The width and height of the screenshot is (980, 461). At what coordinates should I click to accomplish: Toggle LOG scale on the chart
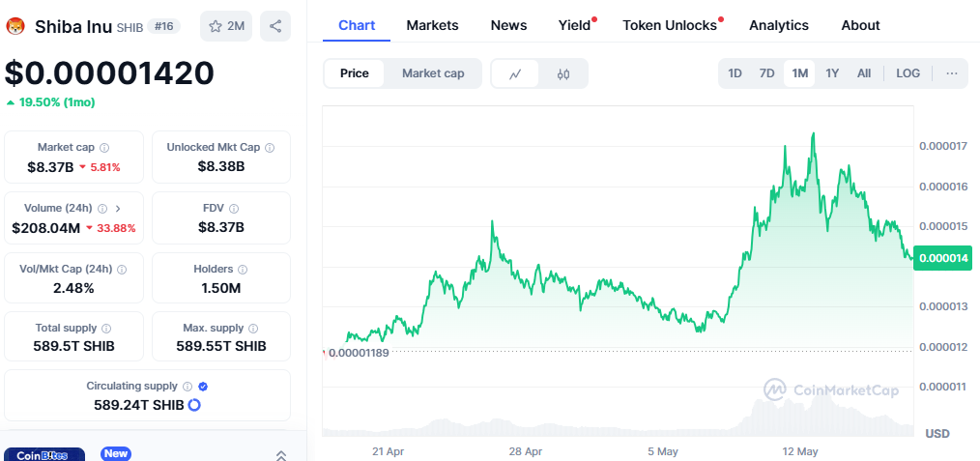(x=908, y=73)
